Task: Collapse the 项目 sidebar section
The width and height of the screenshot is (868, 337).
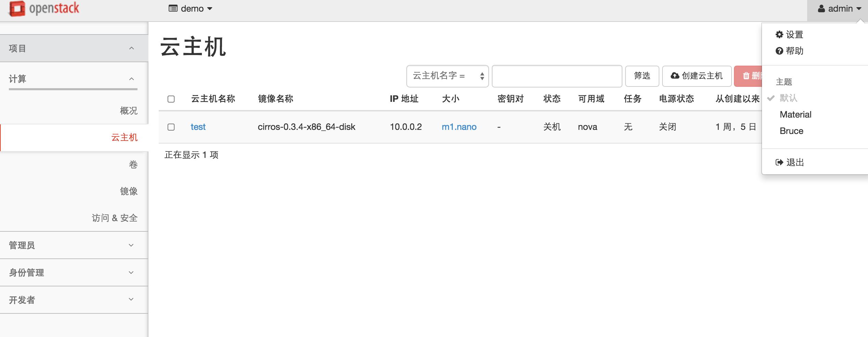Action: [x=74, y=48]
